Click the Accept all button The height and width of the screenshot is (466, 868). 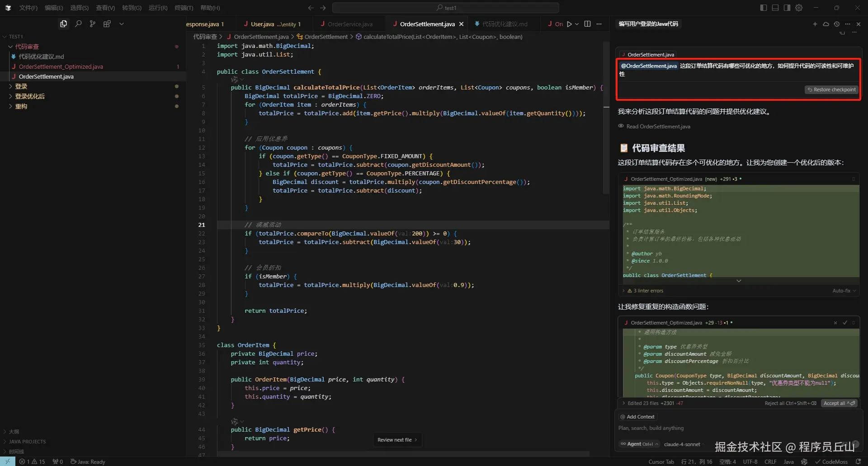tap(839, 403)
